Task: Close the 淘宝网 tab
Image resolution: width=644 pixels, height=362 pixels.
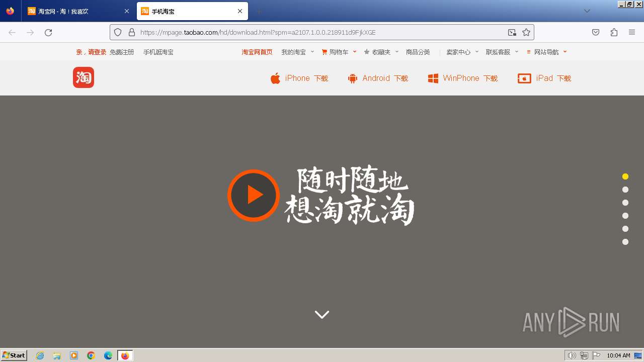Action: 127,11
